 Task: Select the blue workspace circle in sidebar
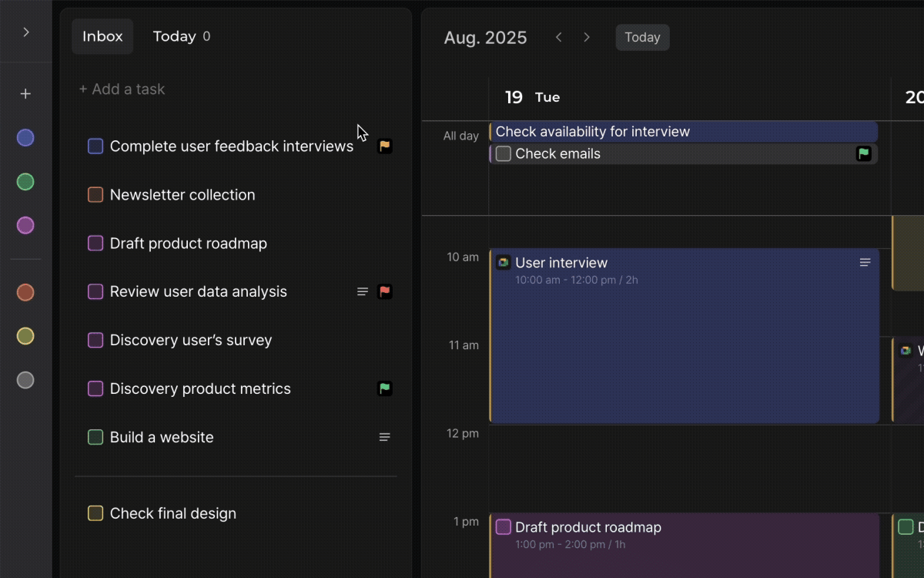click(x=25, y=138)
